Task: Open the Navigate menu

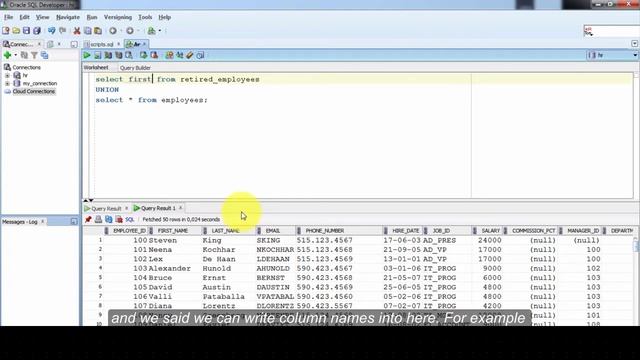Action: (x=68, y=17)
